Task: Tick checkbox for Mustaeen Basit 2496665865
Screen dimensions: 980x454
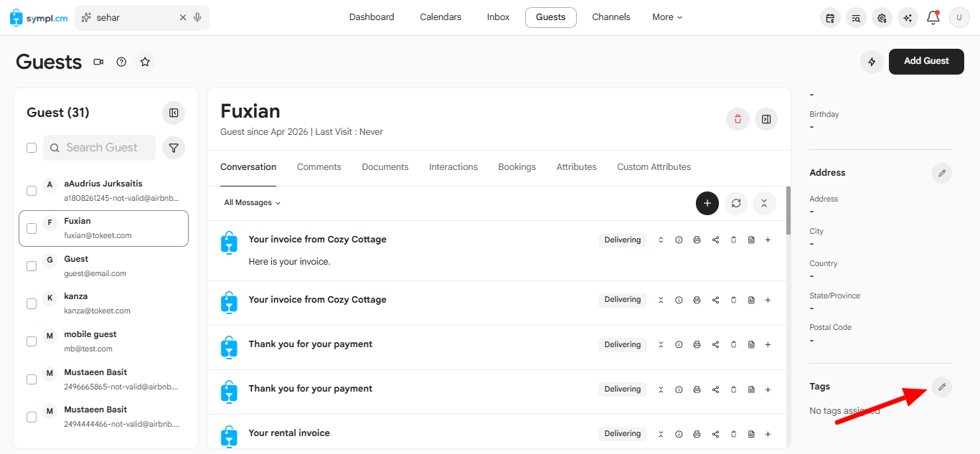Action: 32,379
